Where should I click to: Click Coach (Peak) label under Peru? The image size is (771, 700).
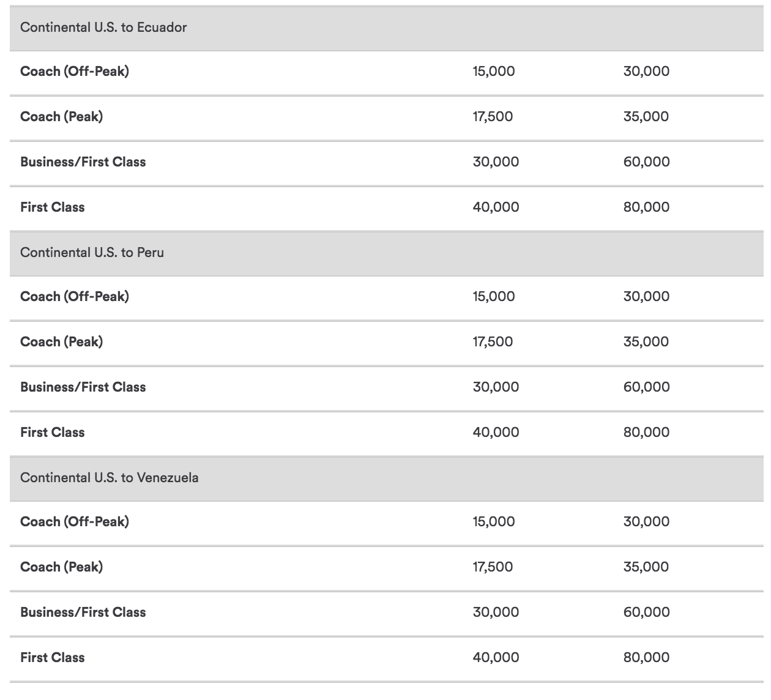click(61, 341)
